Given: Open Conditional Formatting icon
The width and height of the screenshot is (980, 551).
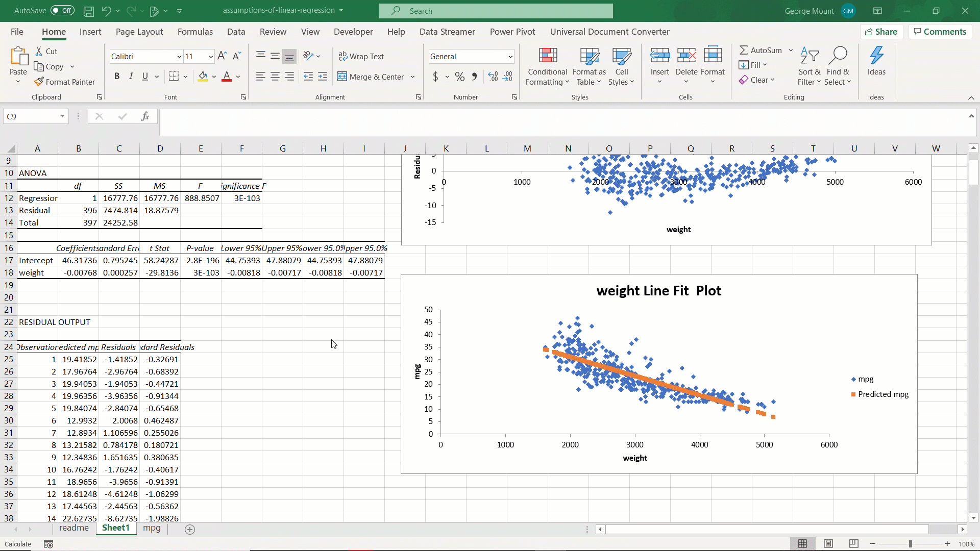Looking at the screenshot, I should pyautogui.click(x=547, y=56).
